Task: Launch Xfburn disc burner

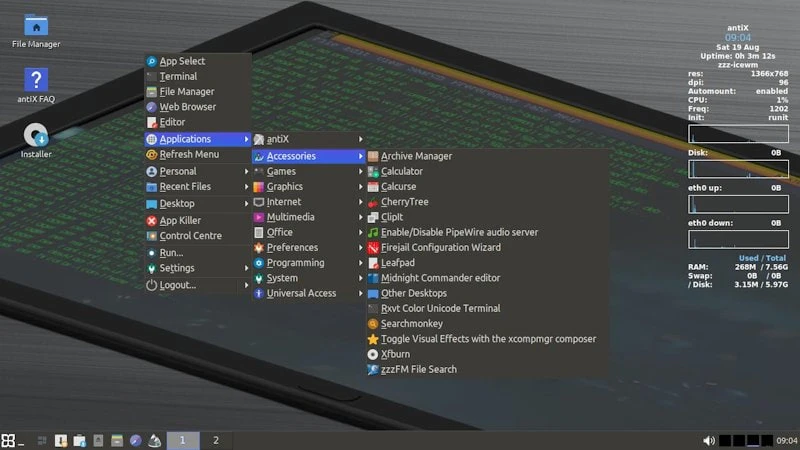Action: [487, 354]
